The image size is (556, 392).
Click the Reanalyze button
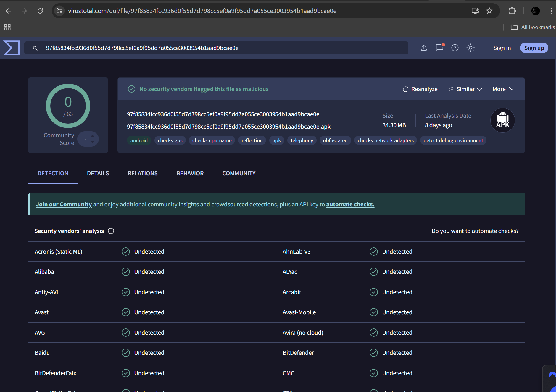(420, 89)
